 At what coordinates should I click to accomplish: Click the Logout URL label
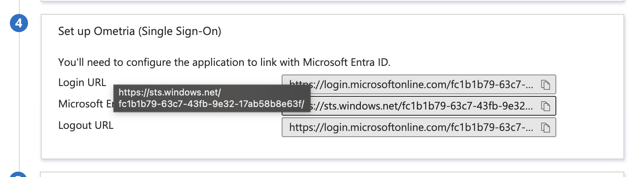(86, 125)
